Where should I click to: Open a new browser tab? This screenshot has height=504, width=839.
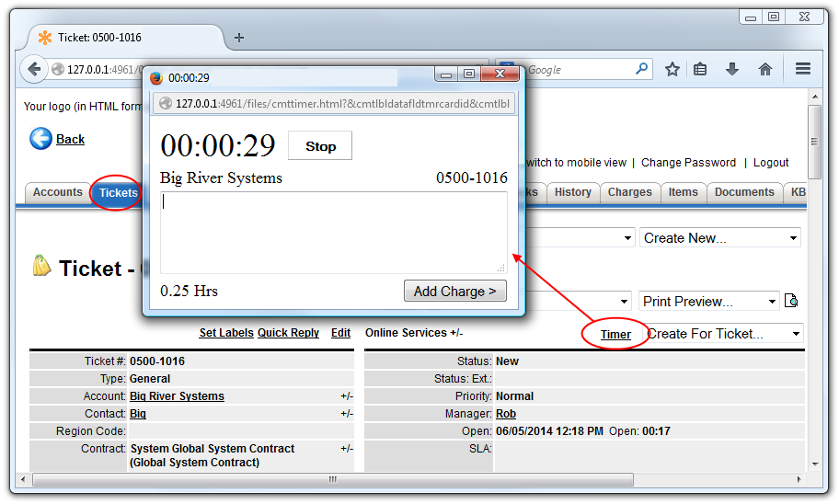click(239, 38)
